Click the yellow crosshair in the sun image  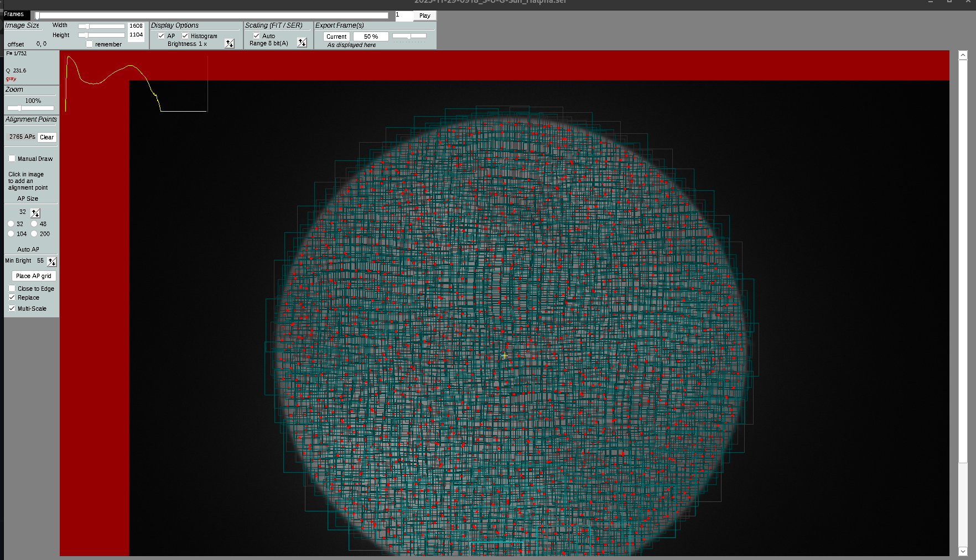pos(505,355)
